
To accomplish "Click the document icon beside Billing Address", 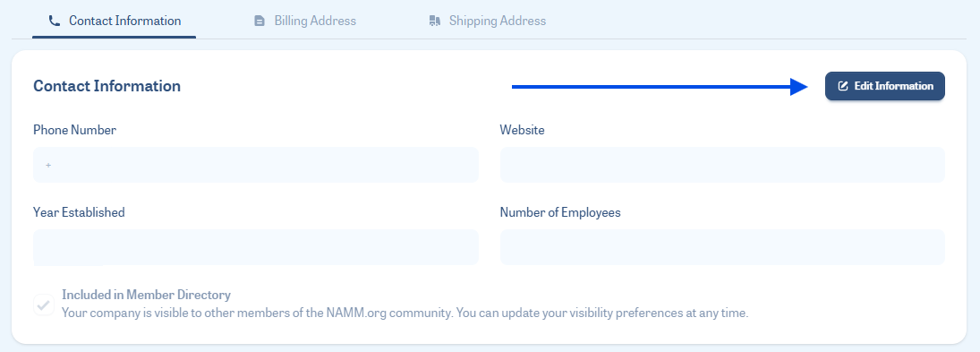I will (260, 21).
